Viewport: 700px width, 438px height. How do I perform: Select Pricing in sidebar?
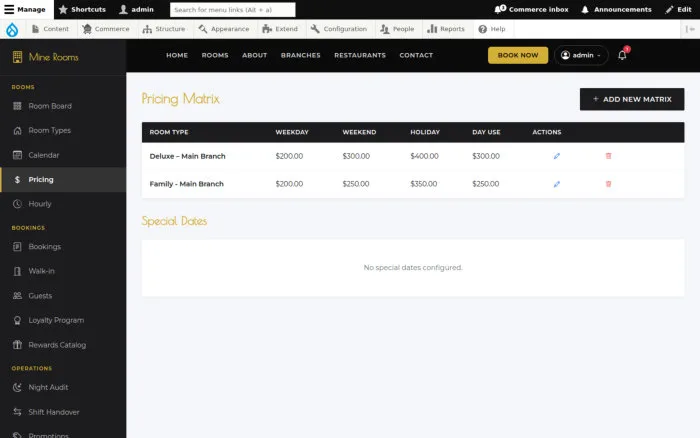pyautogui.click(x=63, y=179)
